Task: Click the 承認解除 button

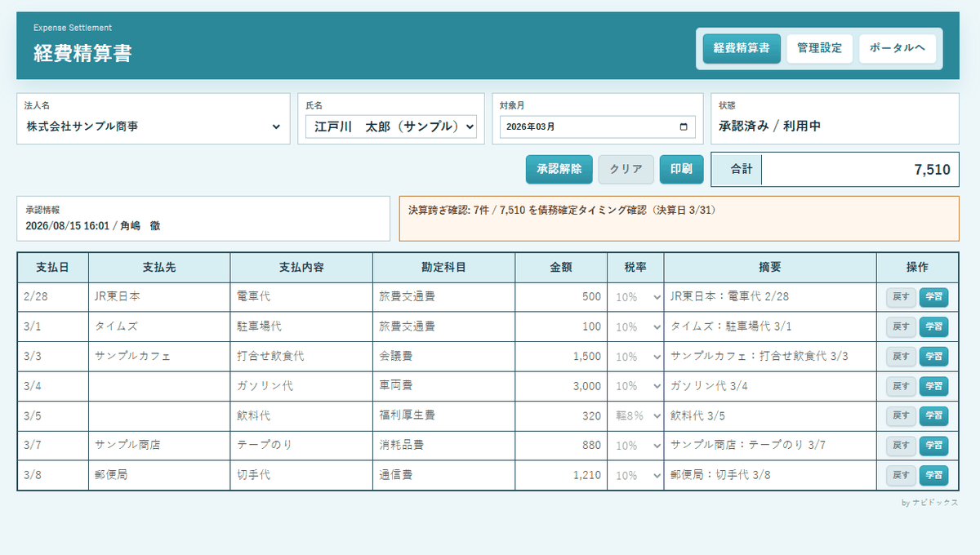Action: coord(559,169)
